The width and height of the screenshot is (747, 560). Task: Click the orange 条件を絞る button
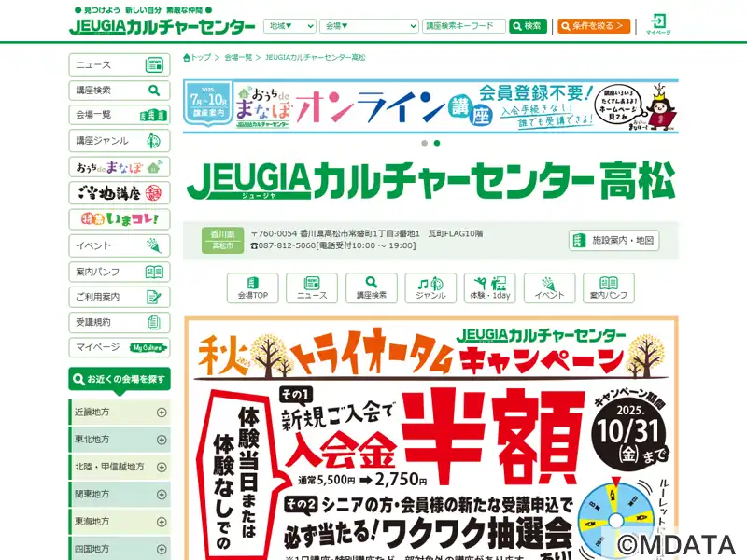[x=594, y=26]
